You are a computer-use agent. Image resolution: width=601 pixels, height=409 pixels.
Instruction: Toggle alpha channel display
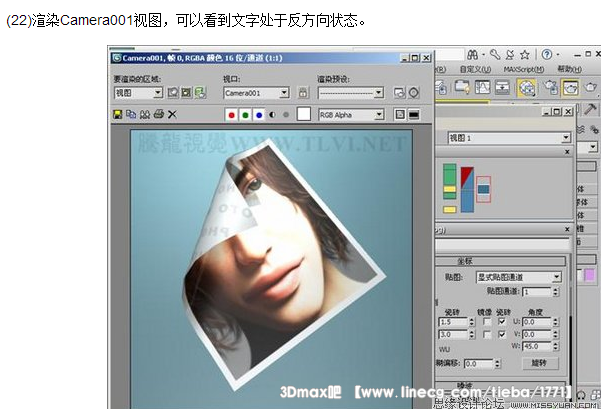click(273, 115)
